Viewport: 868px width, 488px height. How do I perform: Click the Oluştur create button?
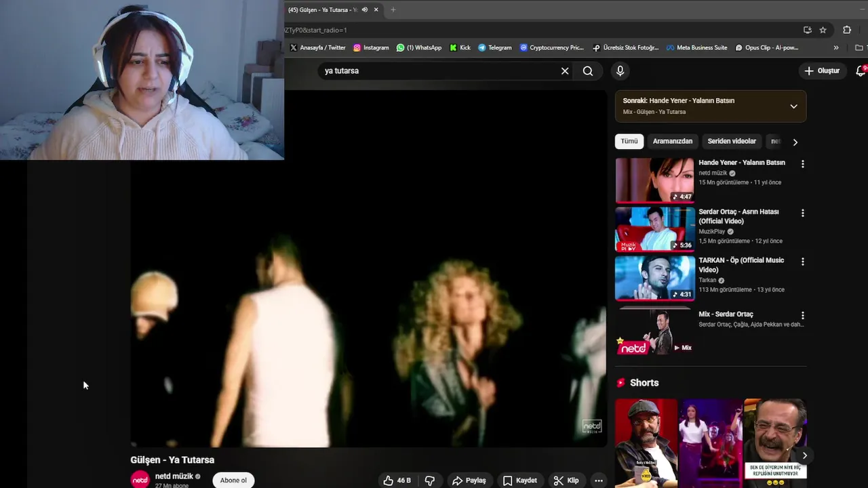pos(822,70)
